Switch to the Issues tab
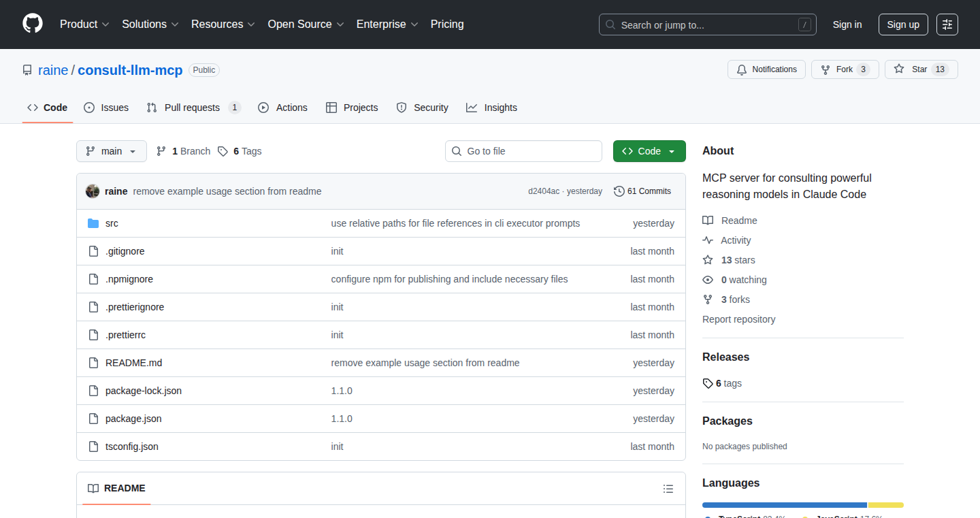Viewport: 980px width, 518px height. click(106, 108)
